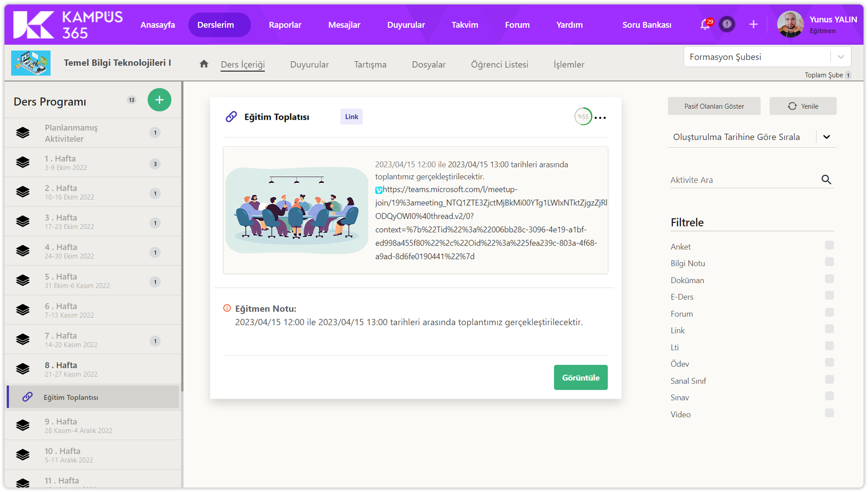Click Kampüs 365 logo

click(68, 25)
